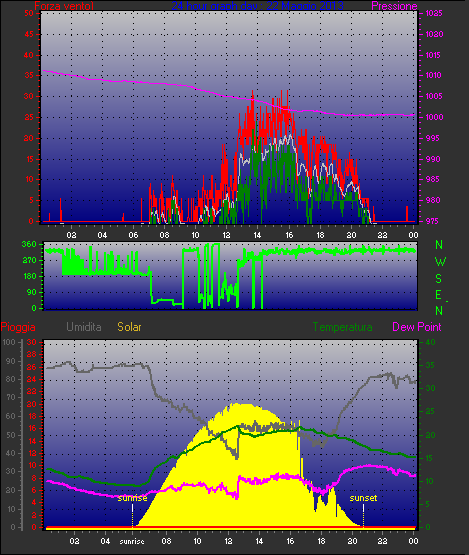
Task: Click the 360 degree tick on direction chart
Action: 29,244
